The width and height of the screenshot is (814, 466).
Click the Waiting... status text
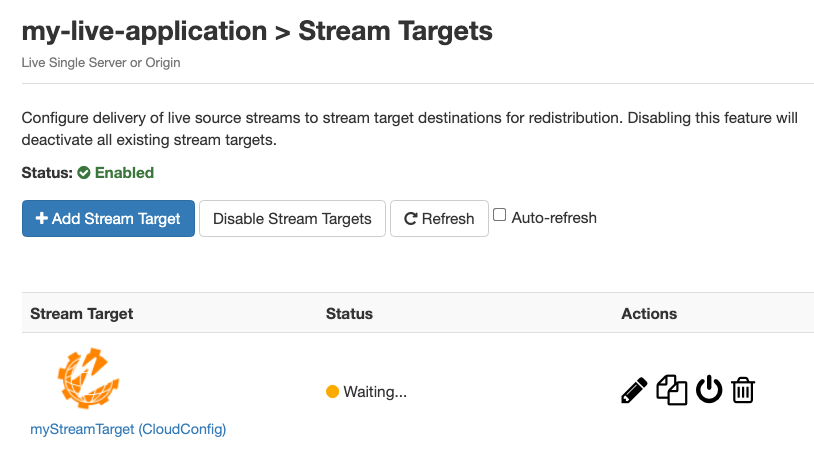pos(375,392)
